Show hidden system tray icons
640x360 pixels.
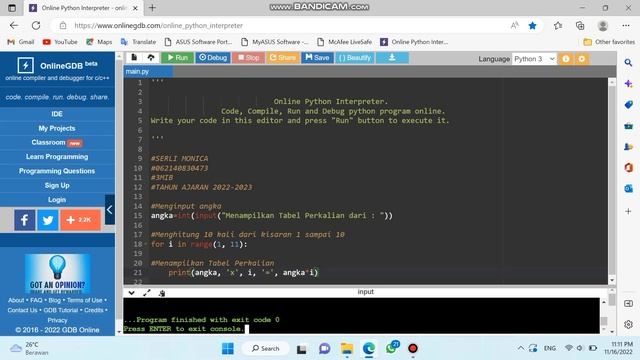click(520, 348)
